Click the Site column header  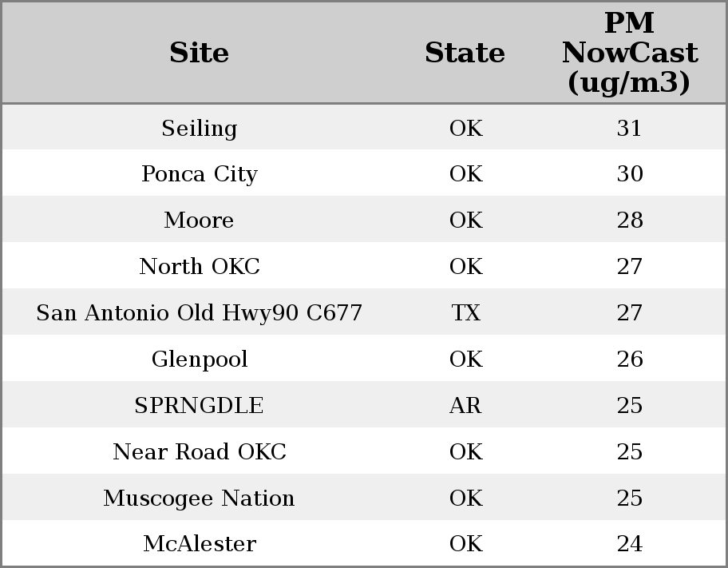coord(199,53)
